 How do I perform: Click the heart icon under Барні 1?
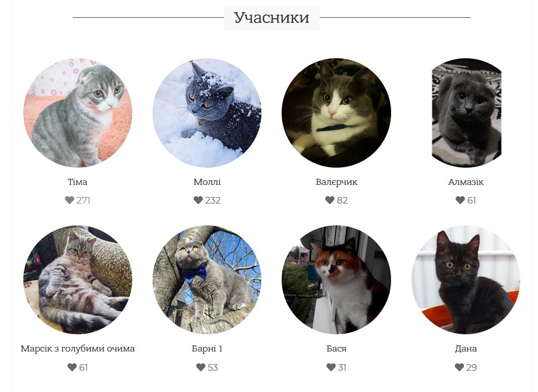(201, 367)
